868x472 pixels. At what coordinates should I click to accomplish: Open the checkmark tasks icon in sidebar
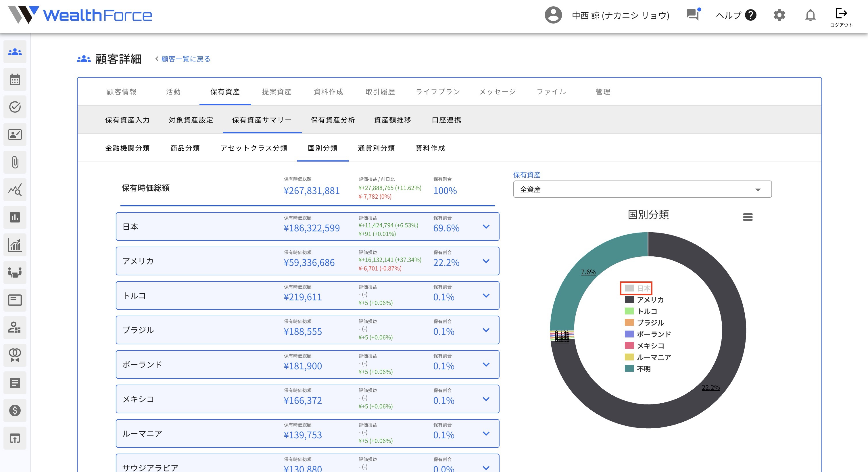point(15,107)
